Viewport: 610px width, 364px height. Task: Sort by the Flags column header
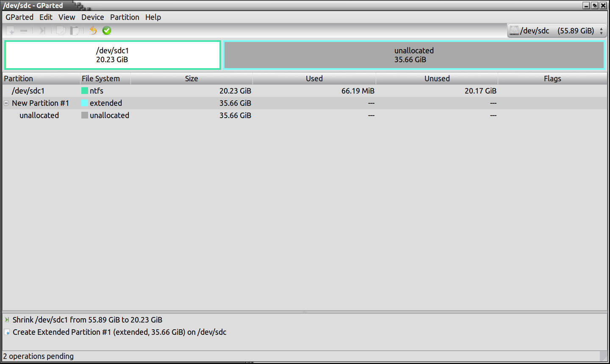click(552, 79)
